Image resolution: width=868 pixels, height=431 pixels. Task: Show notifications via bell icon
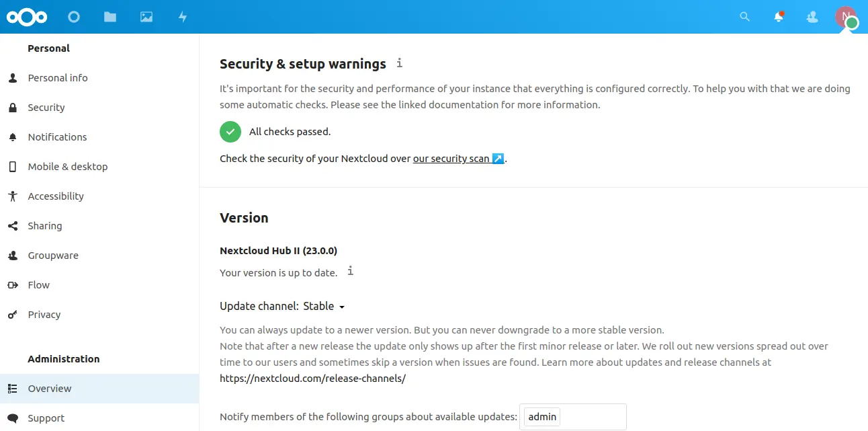tap(779, 17)
